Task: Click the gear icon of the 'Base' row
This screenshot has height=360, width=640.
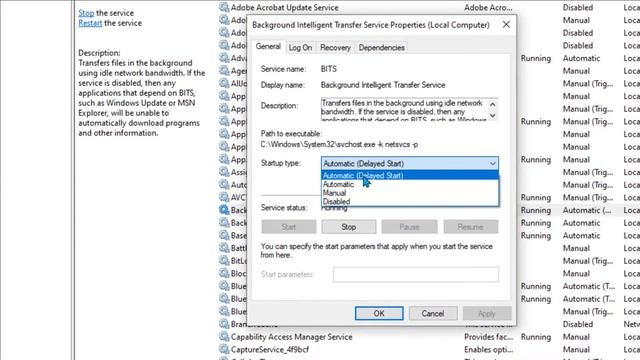Action: tap(224, 235)
